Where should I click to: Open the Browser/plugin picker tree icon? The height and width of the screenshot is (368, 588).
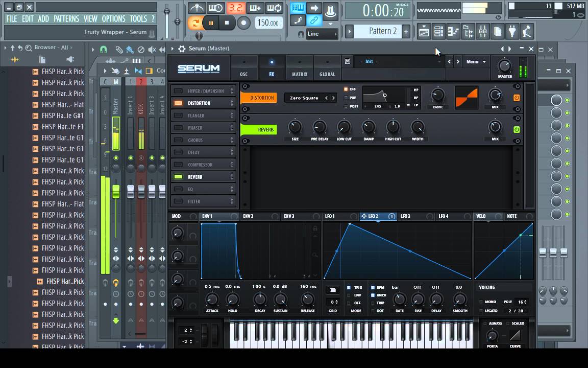click(x=468, y=32)
